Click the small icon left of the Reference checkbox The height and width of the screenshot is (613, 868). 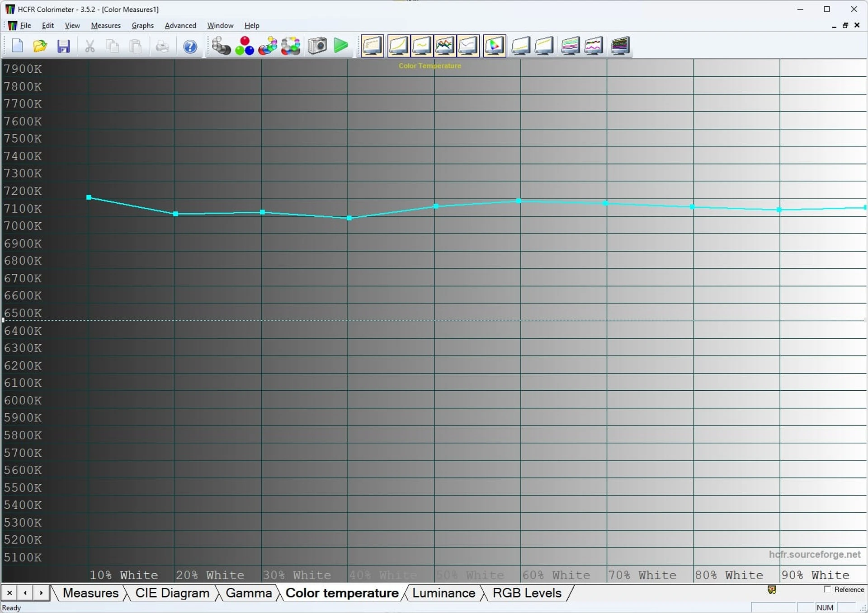tap(772, 590)
